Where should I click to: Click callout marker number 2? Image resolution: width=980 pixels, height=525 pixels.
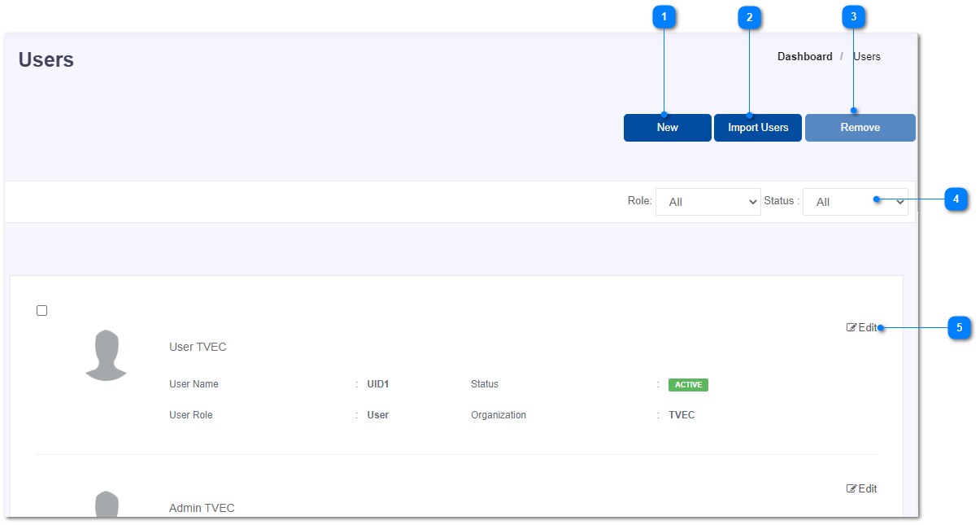tap(749, 16)
